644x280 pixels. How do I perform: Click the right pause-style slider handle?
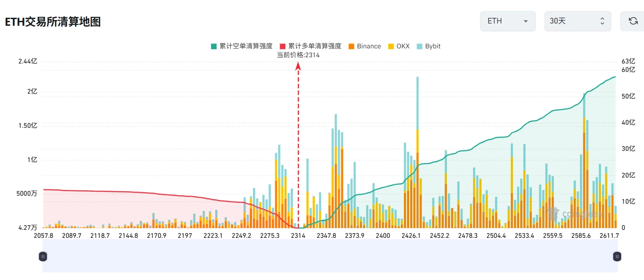pyautogui.click(x=617, y=256)
